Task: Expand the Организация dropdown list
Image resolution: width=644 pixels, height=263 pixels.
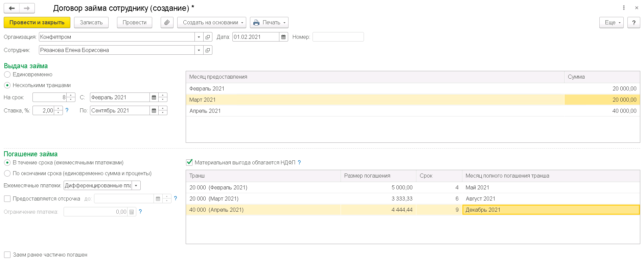Action: click(x=199, y=37)
